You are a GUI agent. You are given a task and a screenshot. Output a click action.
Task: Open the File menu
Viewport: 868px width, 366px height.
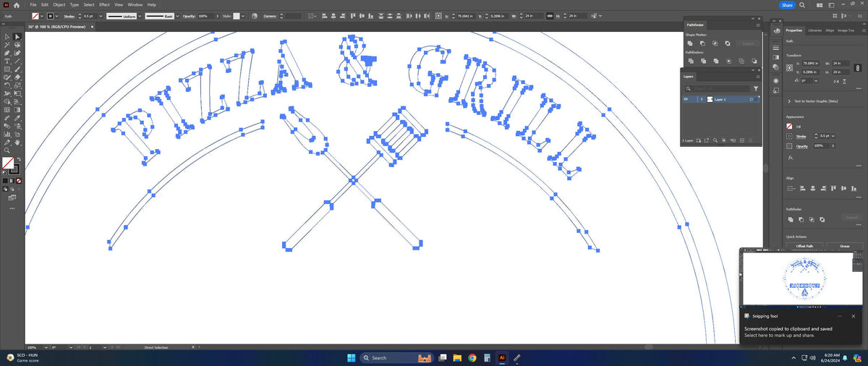click(33, 4)
